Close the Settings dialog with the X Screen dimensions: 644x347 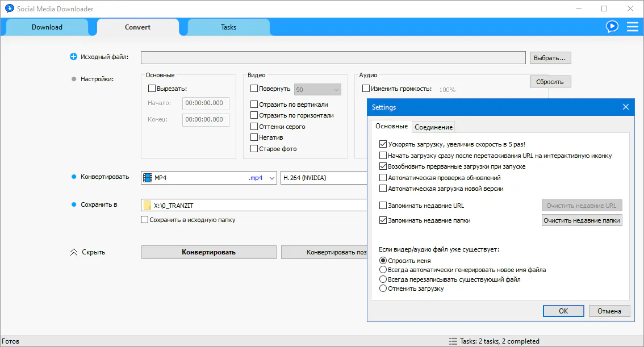[626, 107]
